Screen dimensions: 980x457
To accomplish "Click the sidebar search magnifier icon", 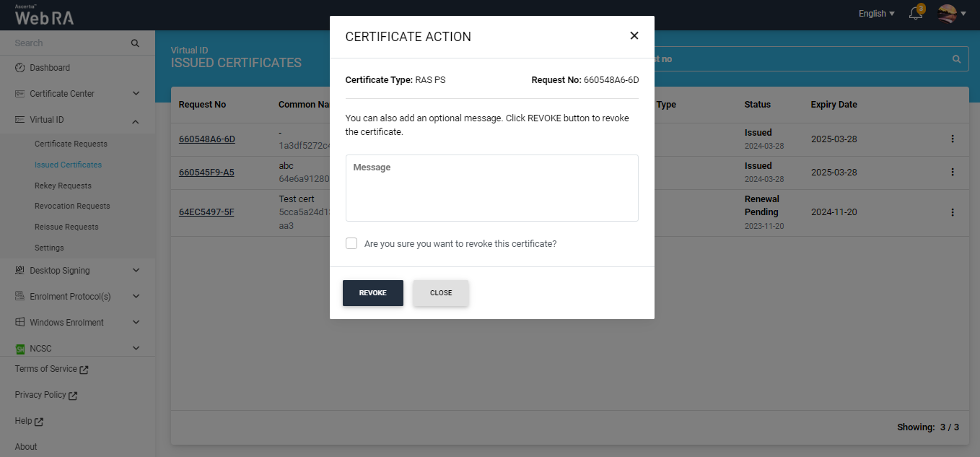I will coord(135,43).
